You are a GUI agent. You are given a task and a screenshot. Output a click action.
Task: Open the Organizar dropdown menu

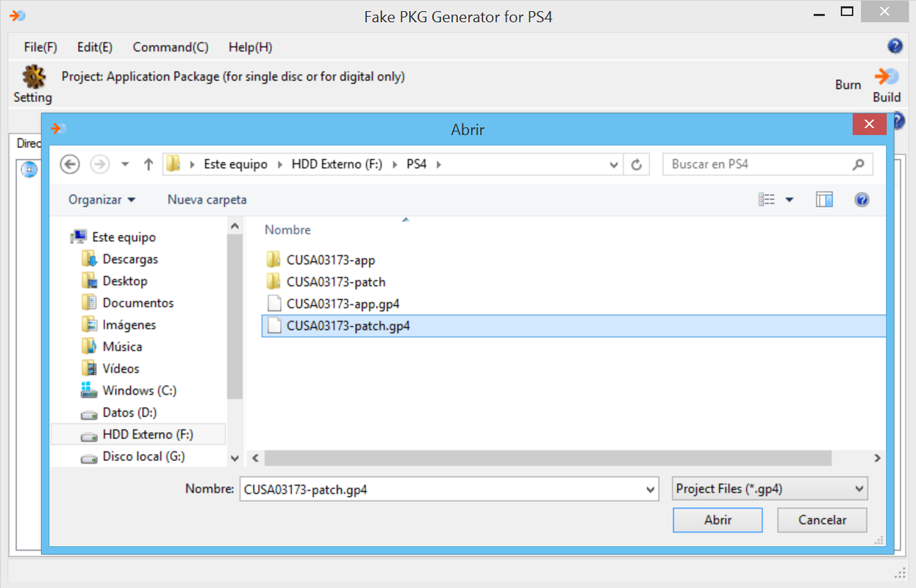(x=102, y=200)
